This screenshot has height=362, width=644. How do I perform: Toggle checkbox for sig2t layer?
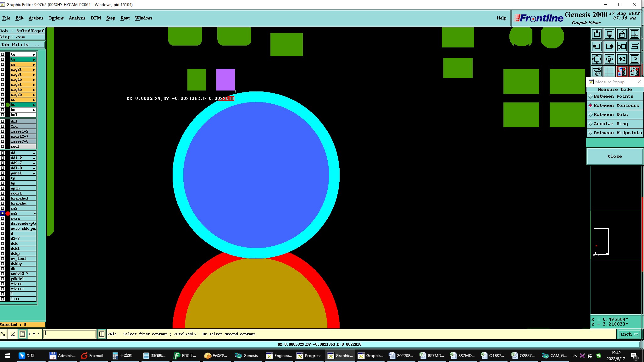tap(3, 69)
